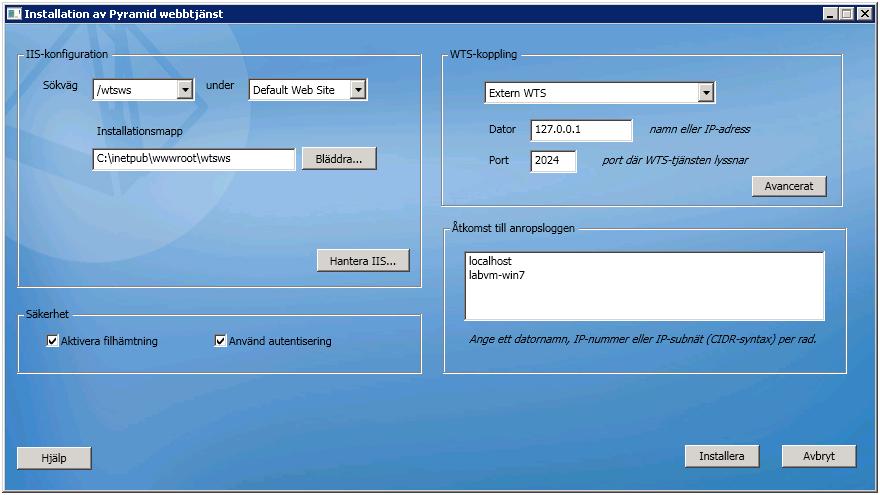Minimize the installer window

(x=830, y=14)
